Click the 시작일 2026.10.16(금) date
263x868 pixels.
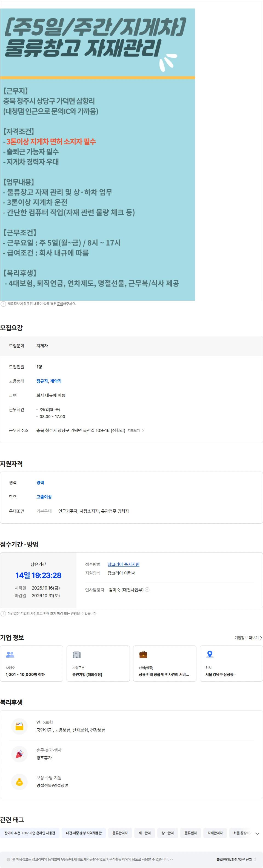click(x=46, y=588)
